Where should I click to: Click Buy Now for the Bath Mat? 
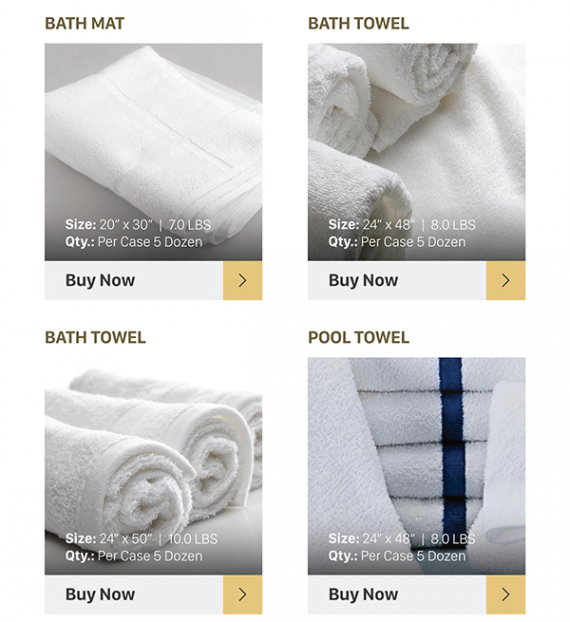100,280
